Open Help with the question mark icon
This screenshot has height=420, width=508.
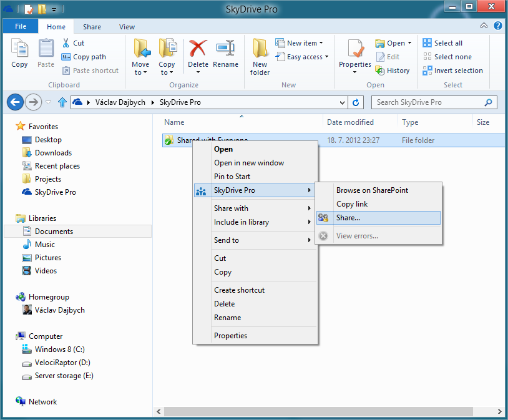click(x=497, y=26)
